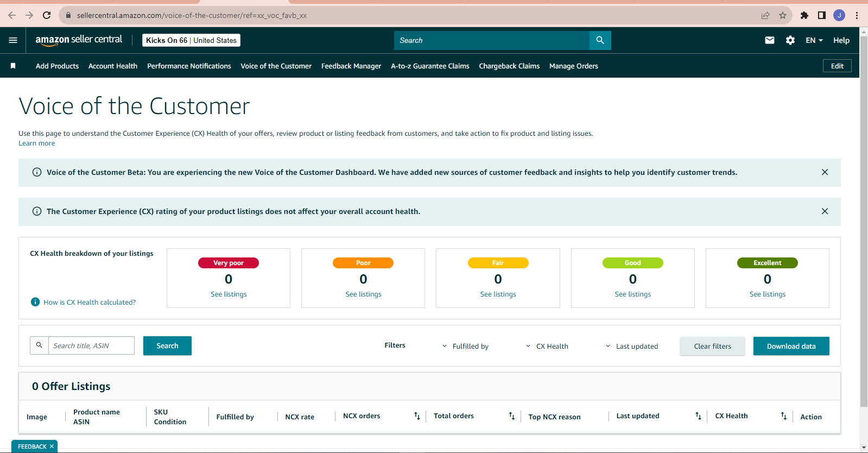Screen dimensions: 868x453
Task: Open the Chrome three-dot menu
Action: pyautogui.click(x=857, y=15)
